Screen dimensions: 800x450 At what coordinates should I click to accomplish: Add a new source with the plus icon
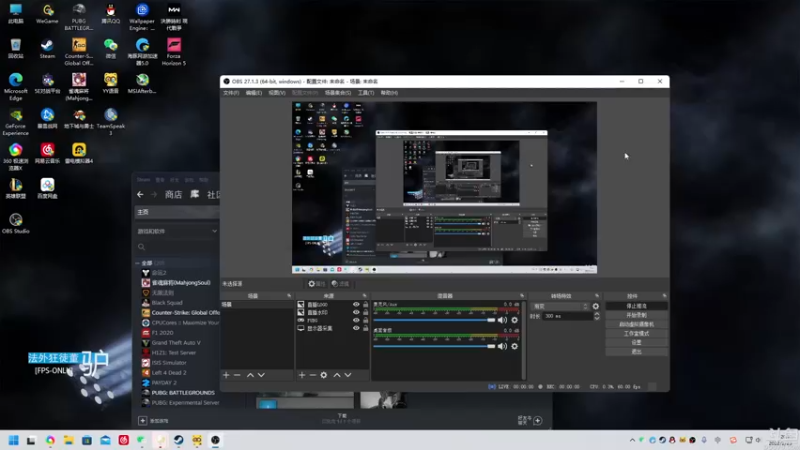(x=302, y=375)
